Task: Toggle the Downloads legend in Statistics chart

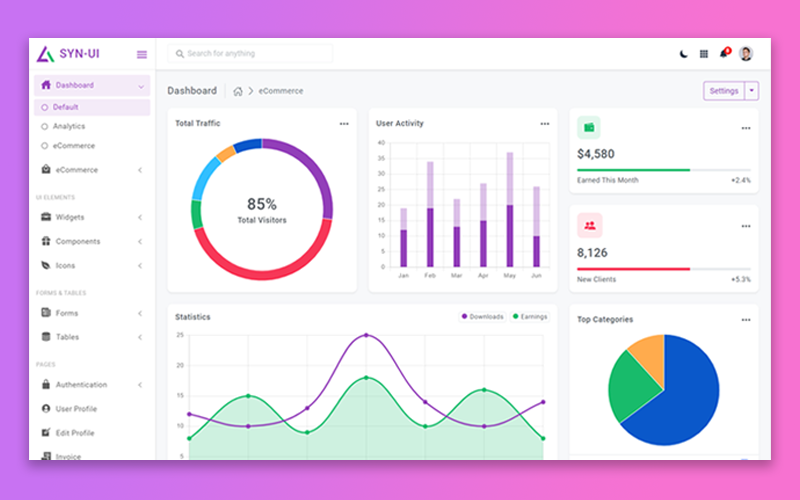Action: pyautogui.click(x=483, y=317)
